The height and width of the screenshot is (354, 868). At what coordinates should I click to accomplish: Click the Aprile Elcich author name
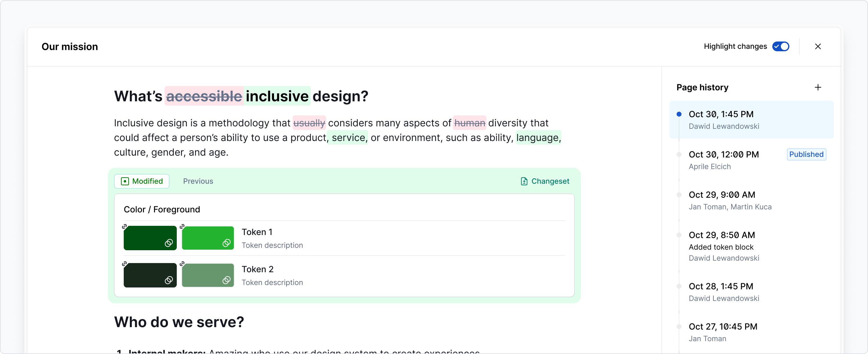click(710, 167)
